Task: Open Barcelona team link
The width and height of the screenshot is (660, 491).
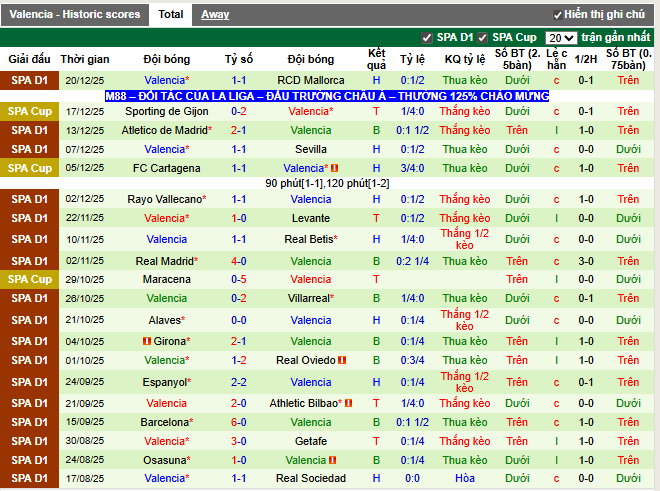Action: coord(165,422)
